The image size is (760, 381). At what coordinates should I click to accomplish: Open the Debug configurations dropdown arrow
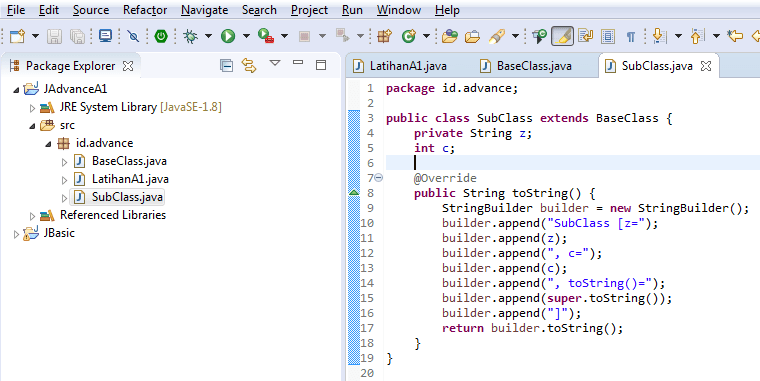[x=208, y=36]
